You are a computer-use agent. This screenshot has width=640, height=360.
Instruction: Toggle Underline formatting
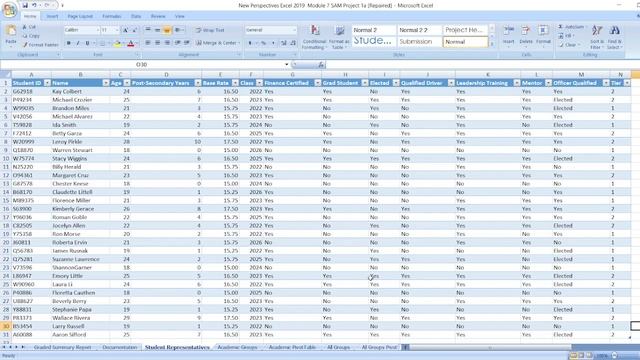pyautogui.click(x=87, y=43)
